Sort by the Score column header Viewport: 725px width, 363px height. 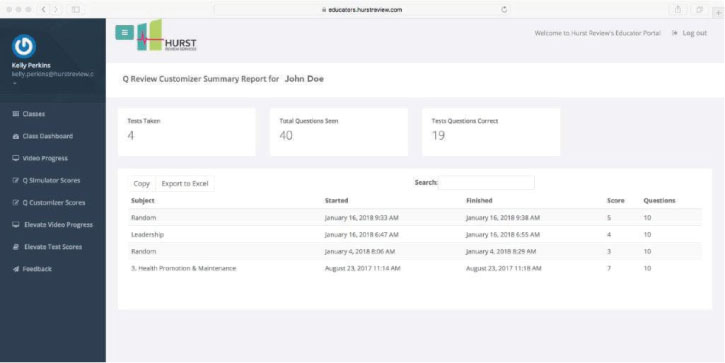coord(615,201)
